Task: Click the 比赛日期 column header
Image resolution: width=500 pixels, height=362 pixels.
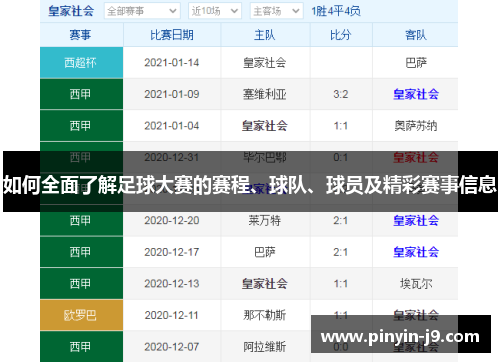Action: (172, 35)
